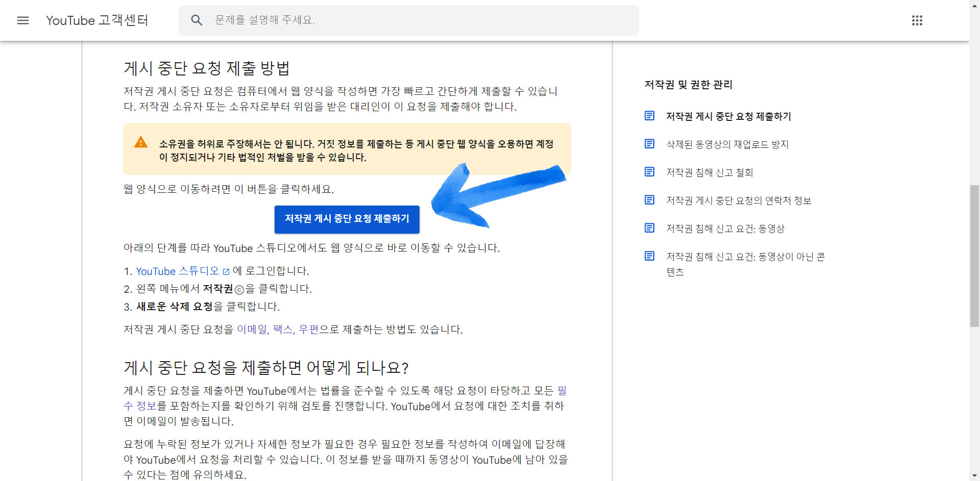Image resolution: width=980 pixels, height=481 pixels.
Task: Click the blue 저작권 게시 중단 요청 제출하기 button
Action: pyautogui.click(x=347, y=219)
